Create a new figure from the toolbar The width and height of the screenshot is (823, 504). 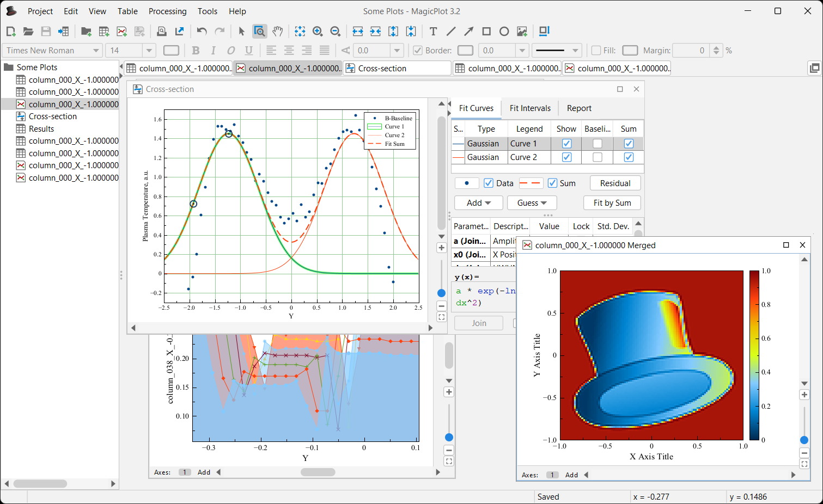(x=122, y=32)
